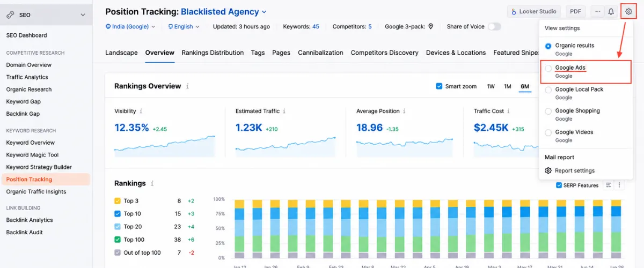The image size is (644, 268).
Task: Switch to the Rankings Distribution tab
Action: pyautogui.click(x=213, y=53)
